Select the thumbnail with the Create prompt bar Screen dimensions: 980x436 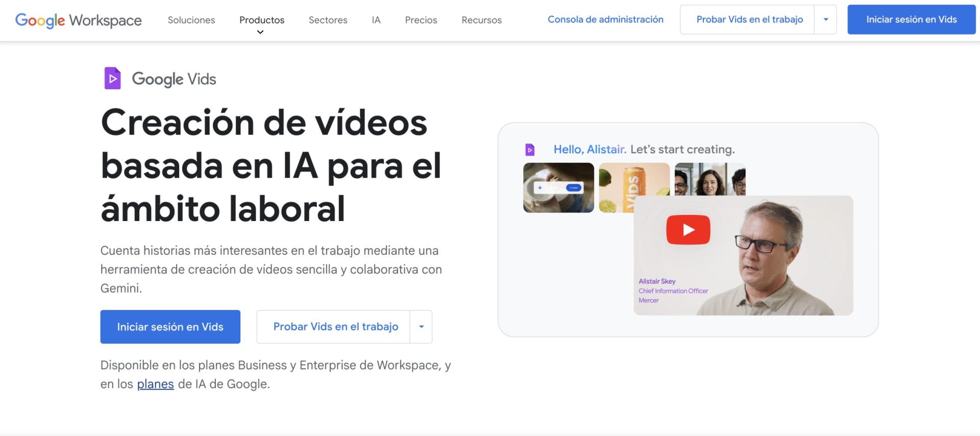(558, 187)
